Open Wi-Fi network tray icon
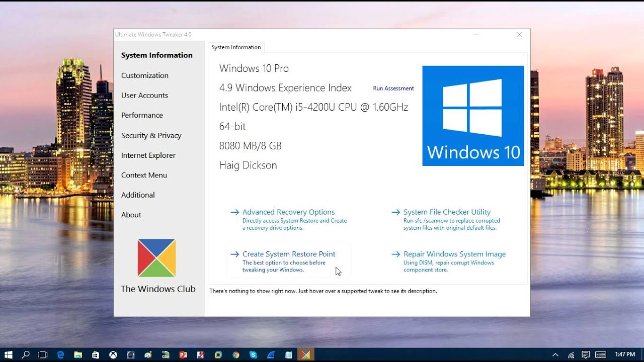Viewport: 644px width, 362px height. click(x=571, y=354)
